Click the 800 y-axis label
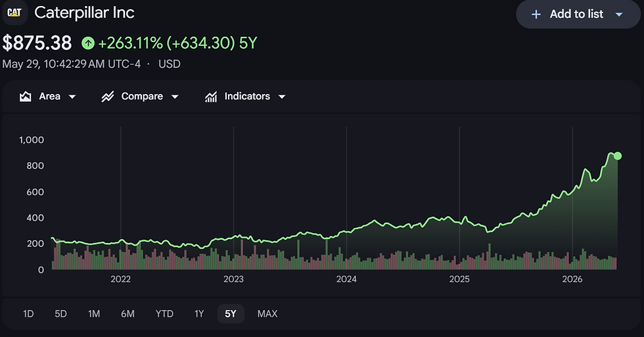Screen dimensions: 644x337 [35, 166]
